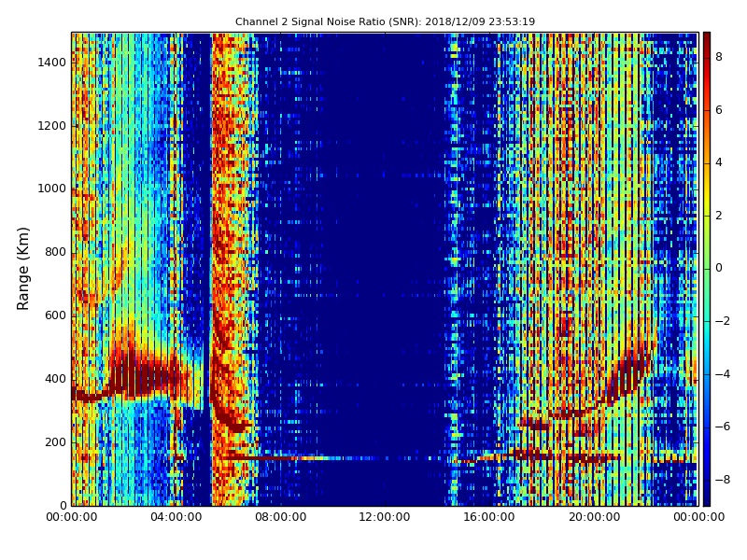Click the colorbar value −6 label
The image size is (747, 560).
pyautogui.click(x=723, y=427)
